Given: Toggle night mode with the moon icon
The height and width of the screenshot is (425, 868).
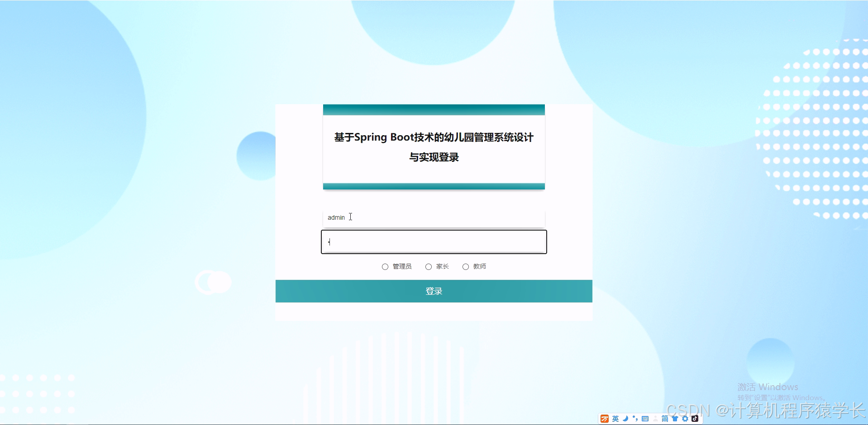Looking at the screenshot, I should pos(625,419).
